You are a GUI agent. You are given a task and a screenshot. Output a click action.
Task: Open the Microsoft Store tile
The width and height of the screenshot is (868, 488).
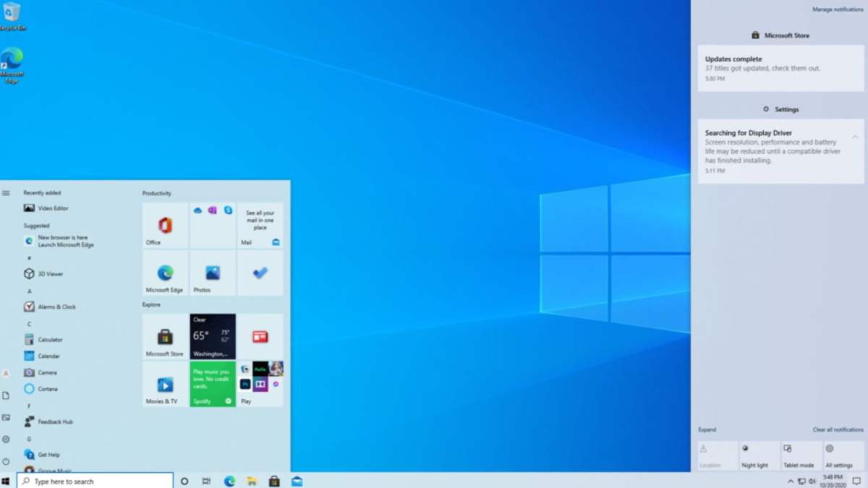tap(164, 335)
